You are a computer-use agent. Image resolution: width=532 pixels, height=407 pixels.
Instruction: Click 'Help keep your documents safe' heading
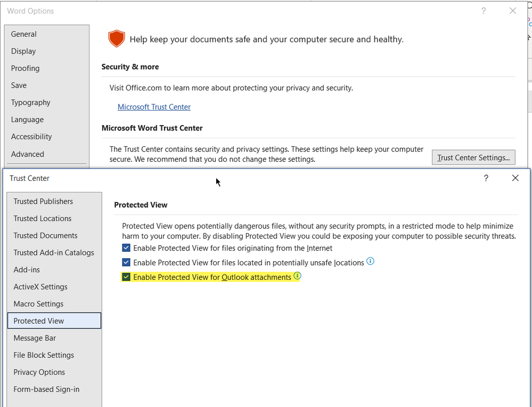tap(267, 39)
